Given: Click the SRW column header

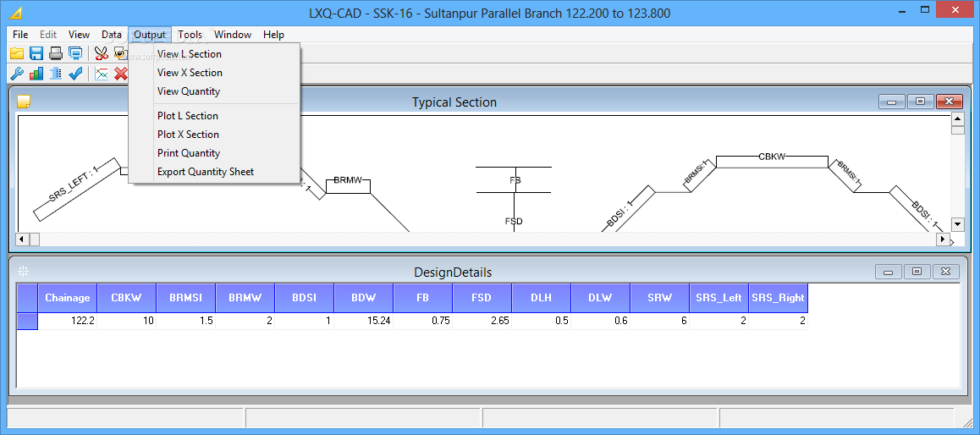Looking at the screenshot, I should 660,298.
